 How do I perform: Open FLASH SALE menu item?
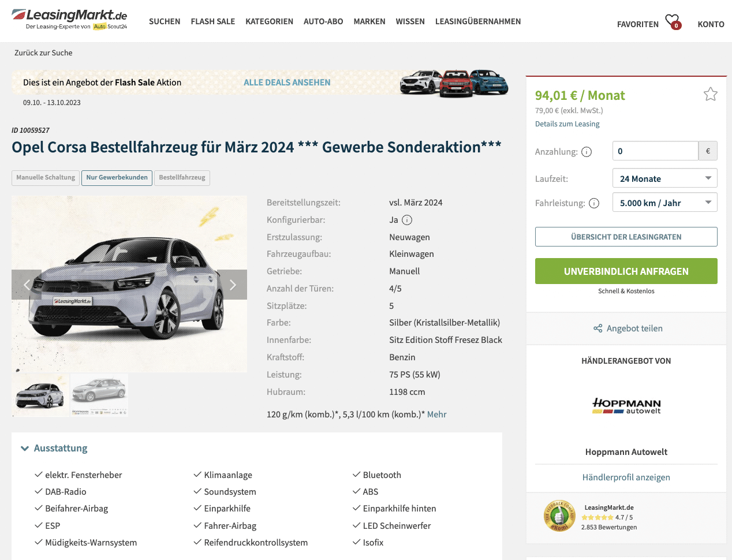coord(213,21)
